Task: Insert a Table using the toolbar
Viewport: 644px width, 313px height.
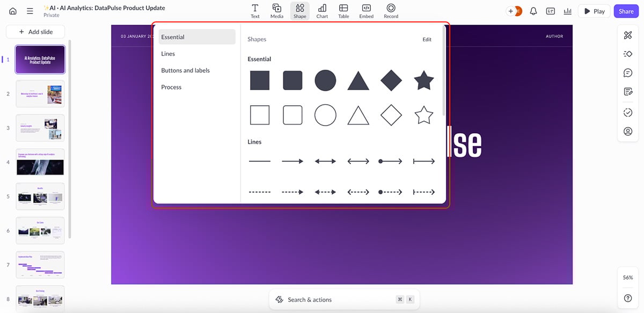Action: point(343,10)
